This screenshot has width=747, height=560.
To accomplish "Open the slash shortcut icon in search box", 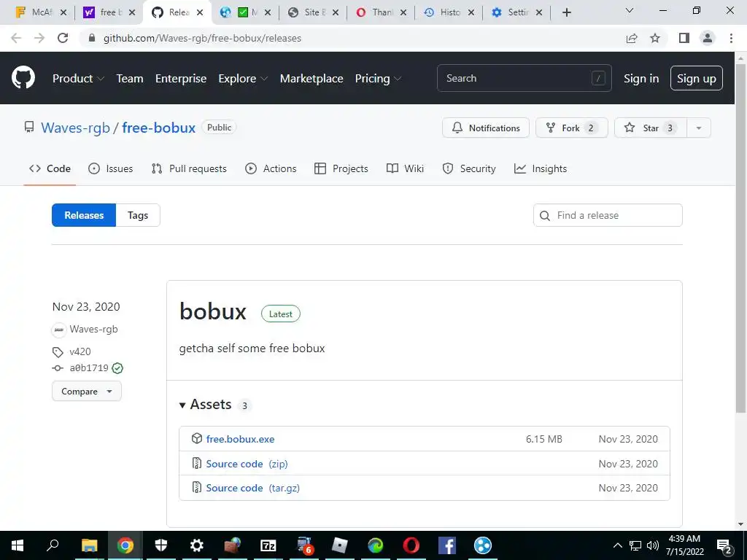I will click(x=598, y=78).
